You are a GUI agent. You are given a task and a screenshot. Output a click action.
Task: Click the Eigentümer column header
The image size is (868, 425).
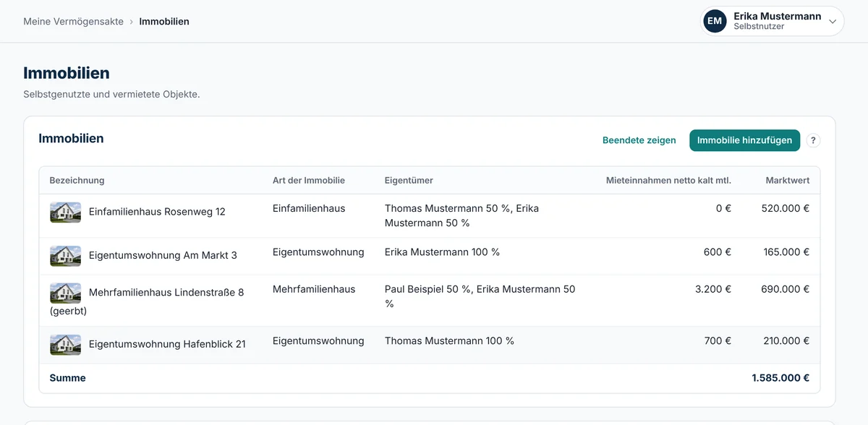tap(409, 180)
